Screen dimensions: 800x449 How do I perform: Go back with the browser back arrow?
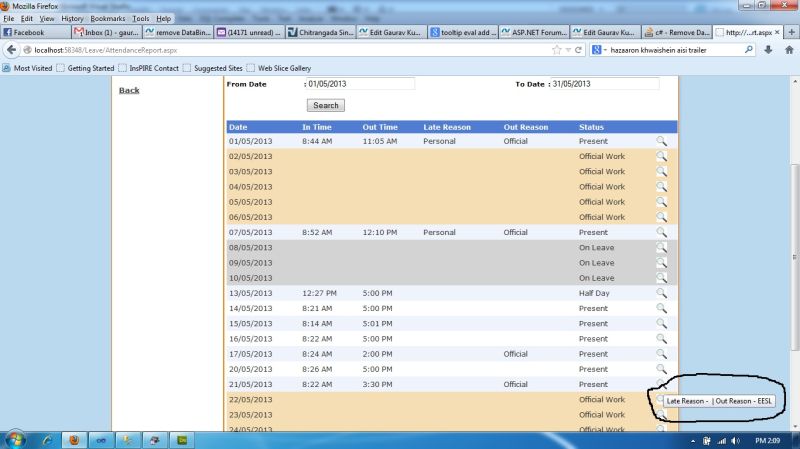(12, 50)
